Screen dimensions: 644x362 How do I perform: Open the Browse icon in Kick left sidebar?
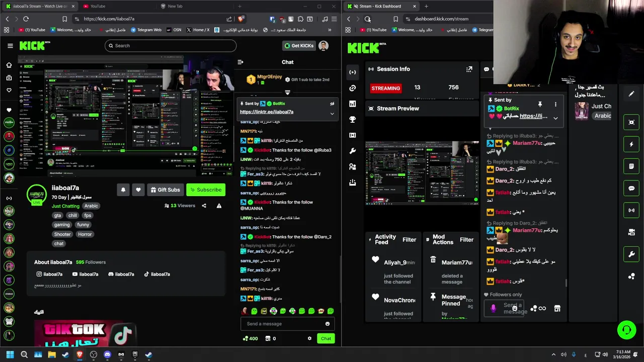[x=9, y=78]
